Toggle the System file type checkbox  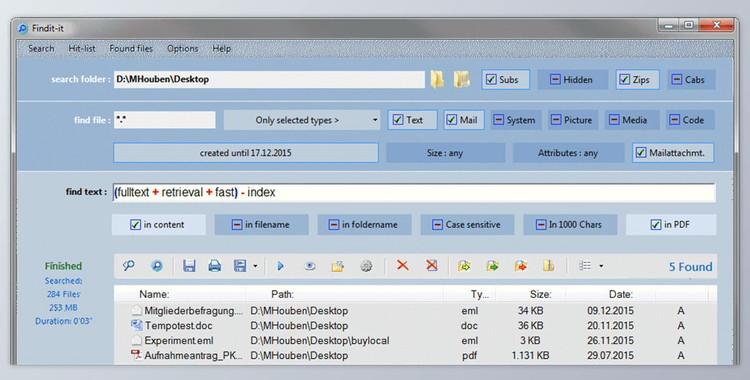pos(498,120)
